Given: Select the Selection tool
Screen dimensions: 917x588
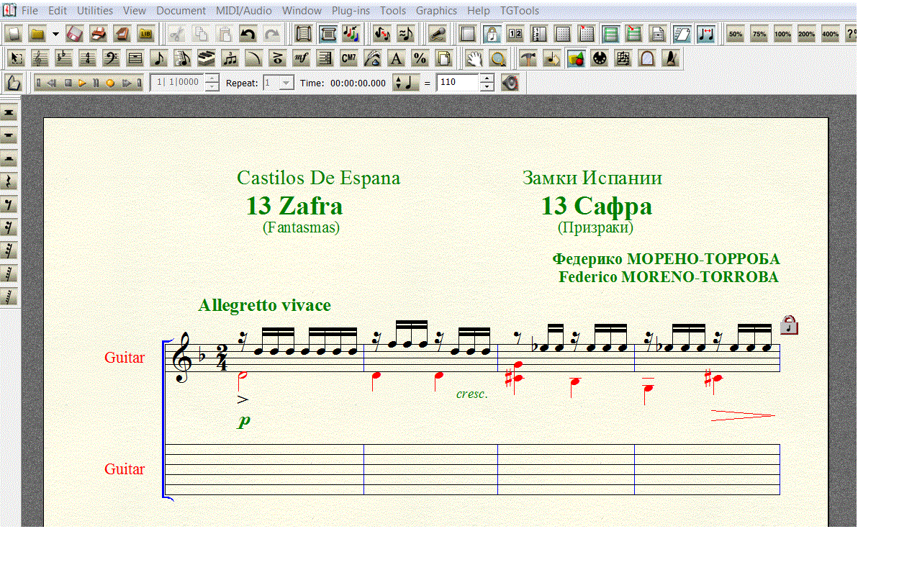Looking at the screenshot, I should pos(17,58).
